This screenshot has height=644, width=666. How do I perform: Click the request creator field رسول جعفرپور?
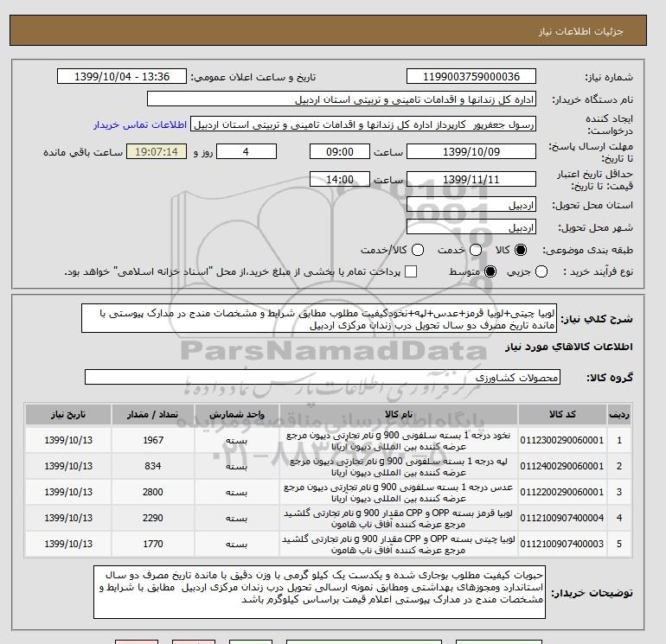[363, 124]
